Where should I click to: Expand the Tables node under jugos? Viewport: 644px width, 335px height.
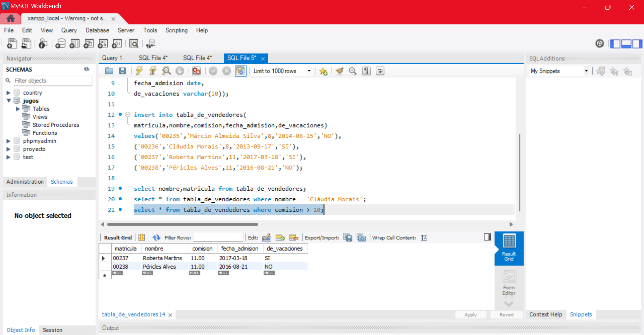click(18, 109)
